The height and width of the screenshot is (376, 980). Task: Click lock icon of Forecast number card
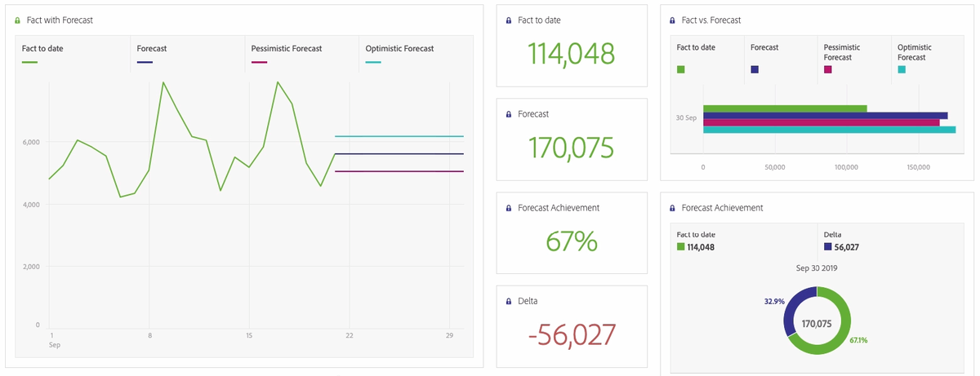coord(509,114)
